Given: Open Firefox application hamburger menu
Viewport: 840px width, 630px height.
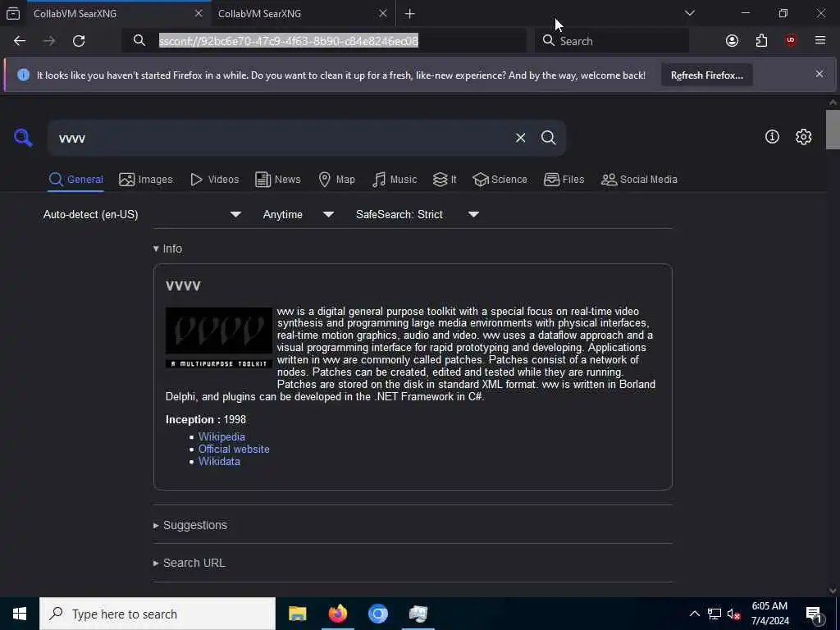Looking at the screenshot, I should 820,41.
